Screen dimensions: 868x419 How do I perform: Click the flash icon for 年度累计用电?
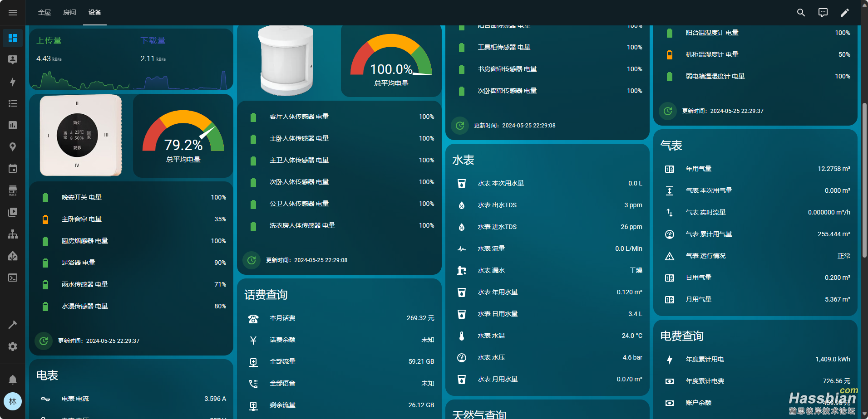tap(670, 360)
